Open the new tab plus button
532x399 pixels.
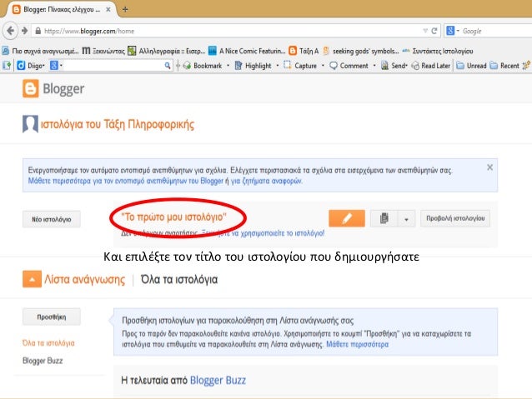[125, 9]
